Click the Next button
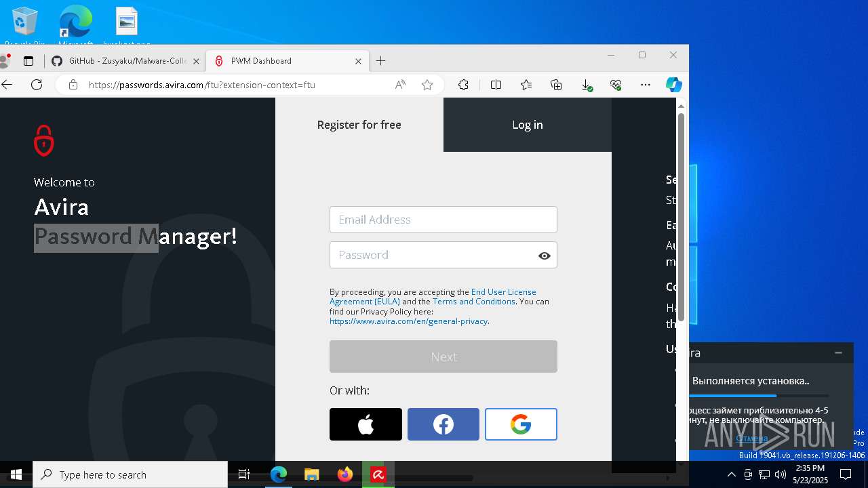 443,357
